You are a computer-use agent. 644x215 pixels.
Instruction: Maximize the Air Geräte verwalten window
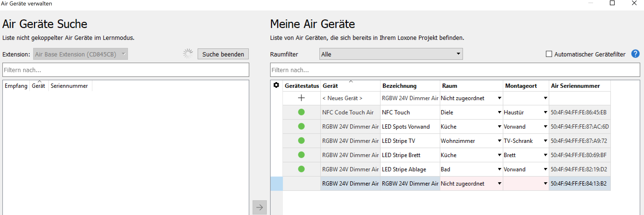coord(612,3)
